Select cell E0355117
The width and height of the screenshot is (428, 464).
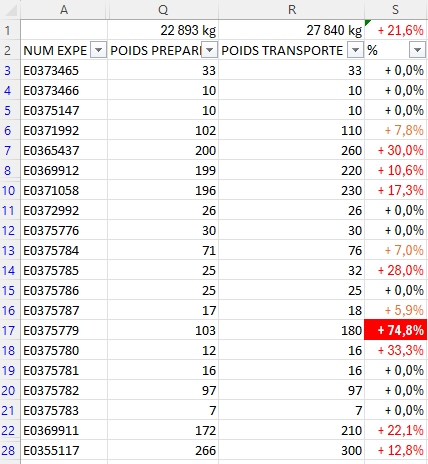64,451
